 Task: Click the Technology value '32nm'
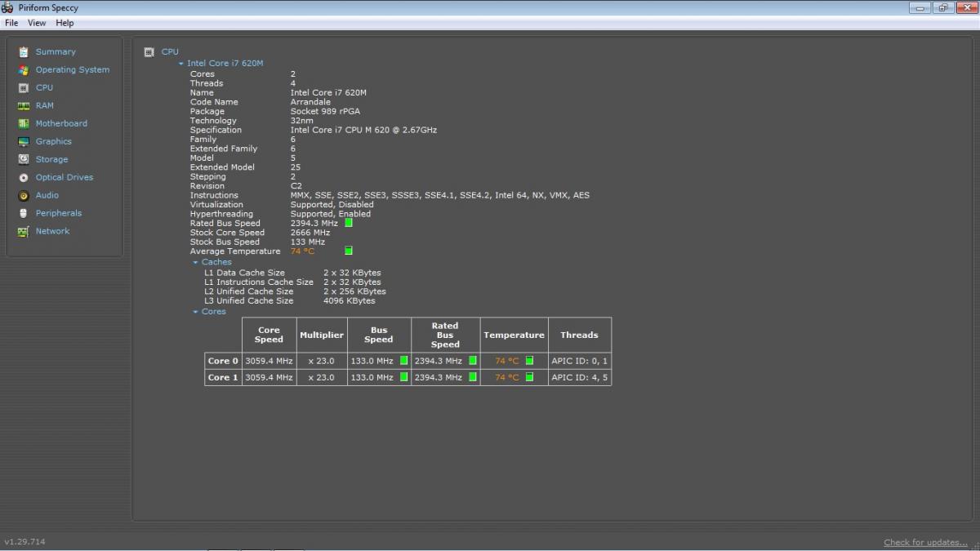302,121
